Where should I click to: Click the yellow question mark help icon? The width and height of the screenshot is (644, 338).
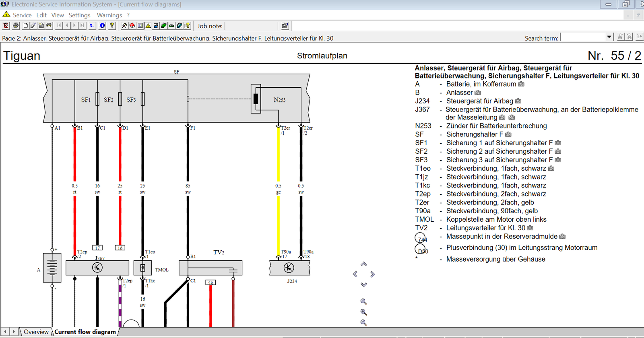pos(112,25)
